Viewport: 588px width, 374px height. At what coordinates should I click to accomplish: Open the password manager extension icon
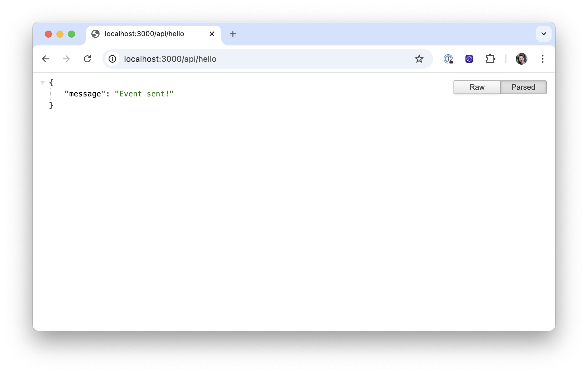pos(448,59)
